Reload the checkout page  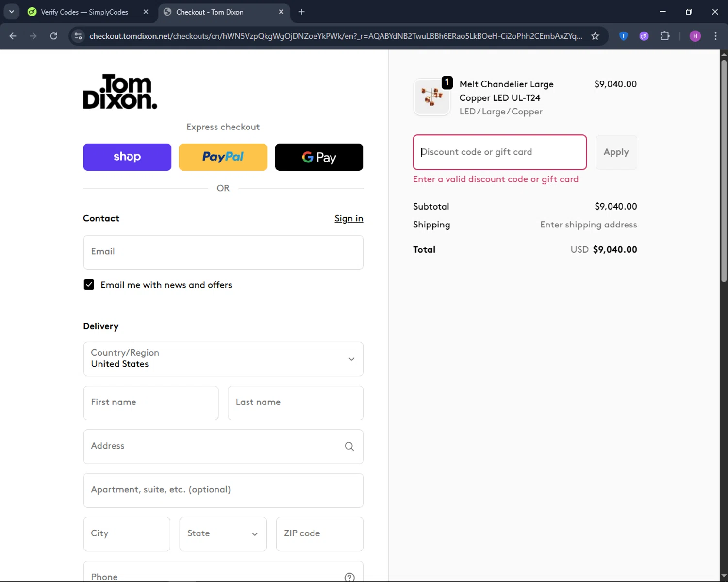pyautogui.click(x=54, y=36)
